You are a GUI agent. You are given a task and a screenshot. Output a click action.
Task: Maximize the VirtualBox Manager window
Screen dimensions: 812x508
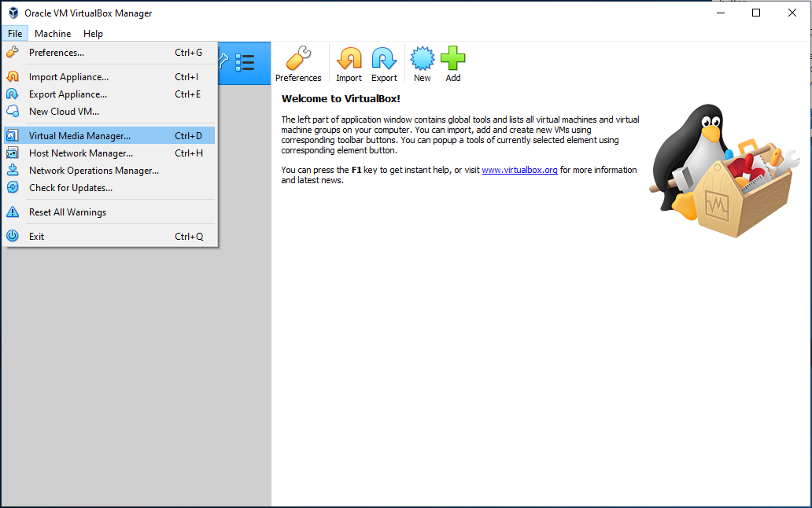point(756,13)
